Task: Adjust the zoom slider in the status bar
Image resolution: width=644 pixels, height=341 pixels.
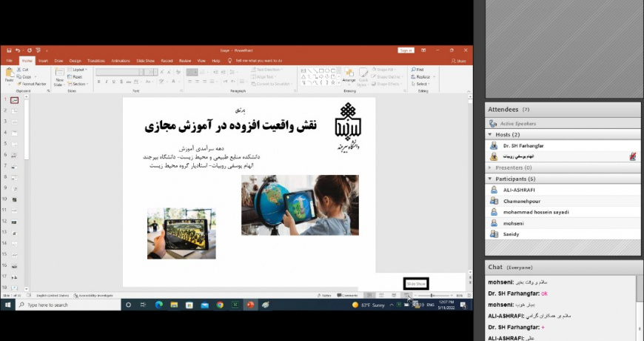Action: 432,295
